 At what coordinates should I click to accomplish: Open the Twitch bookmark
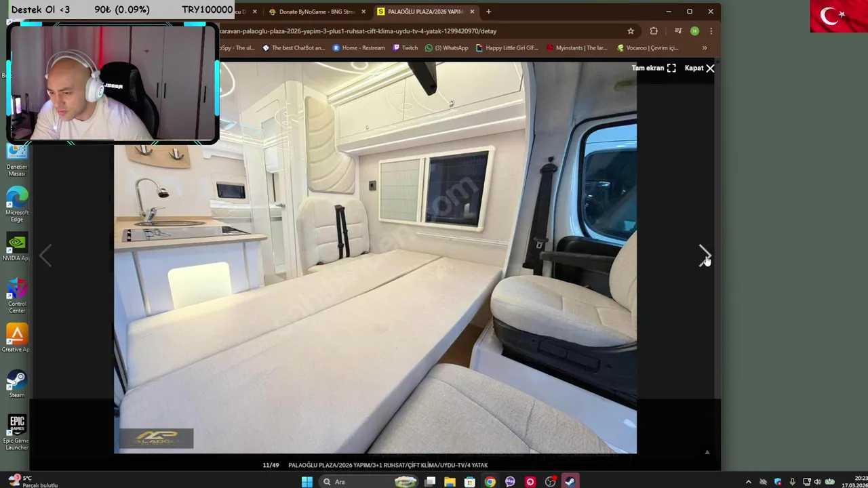point(406,47)
